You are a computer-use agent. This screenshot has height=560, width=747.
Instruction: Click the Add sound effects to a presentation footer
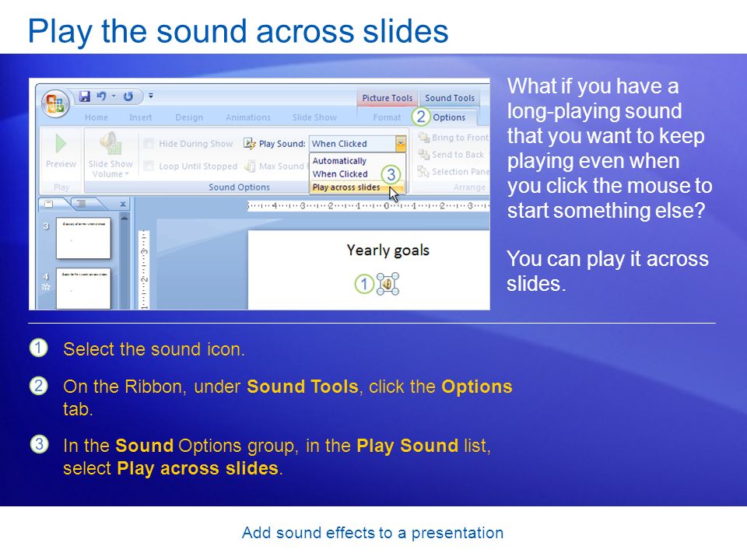pyautogui.click(x=373, y=532)
